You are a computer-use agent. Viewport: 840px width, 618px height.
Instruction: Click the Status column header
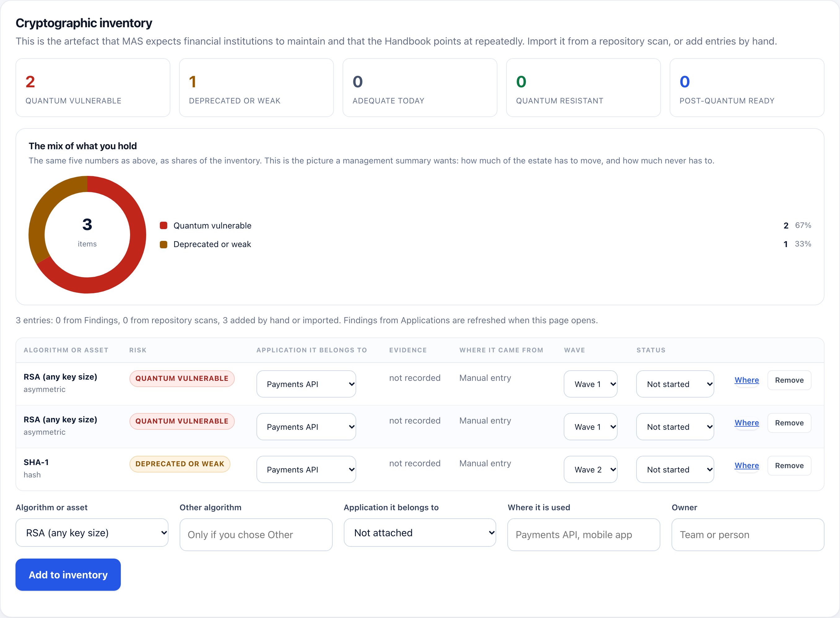[651, 350]
